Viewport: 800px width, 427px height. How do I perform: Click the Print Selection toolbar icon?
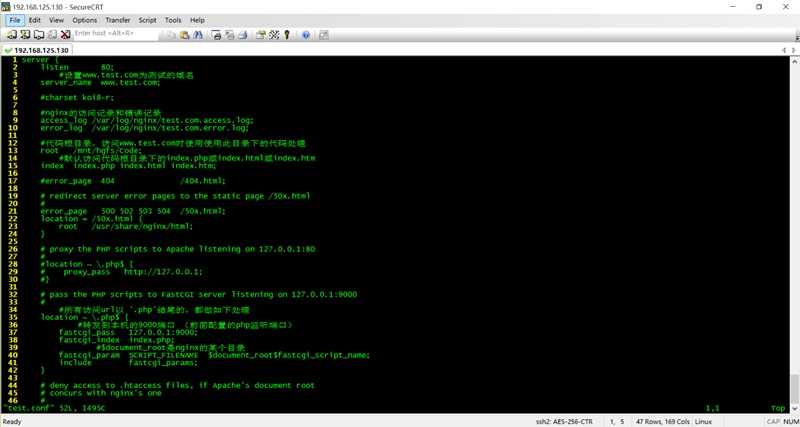coord(230,35)
